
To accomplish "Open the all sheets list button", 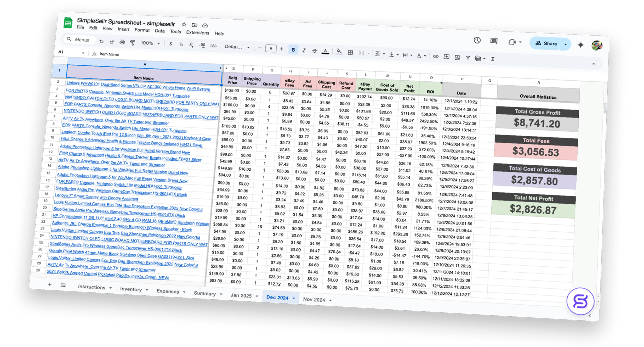I will (x=63, y=285).
